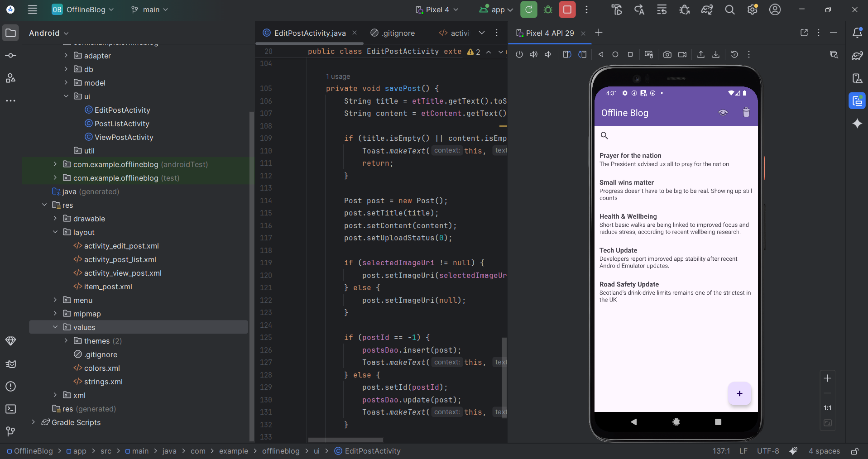This screenshot has height=459, width=868.
Task: Toggle read-only lock in status bar
Action: 854,451
